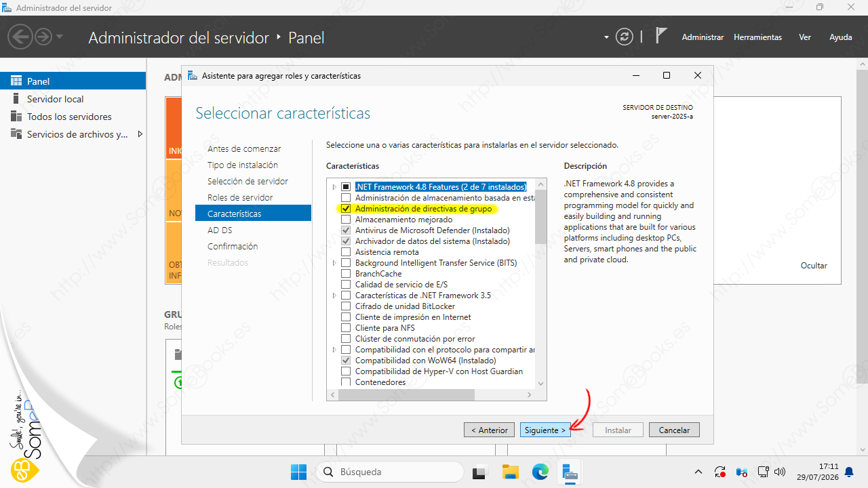Click the wizard icon in the Asistente title bar
Screen dimensions: 868x488
pos(193,75)
